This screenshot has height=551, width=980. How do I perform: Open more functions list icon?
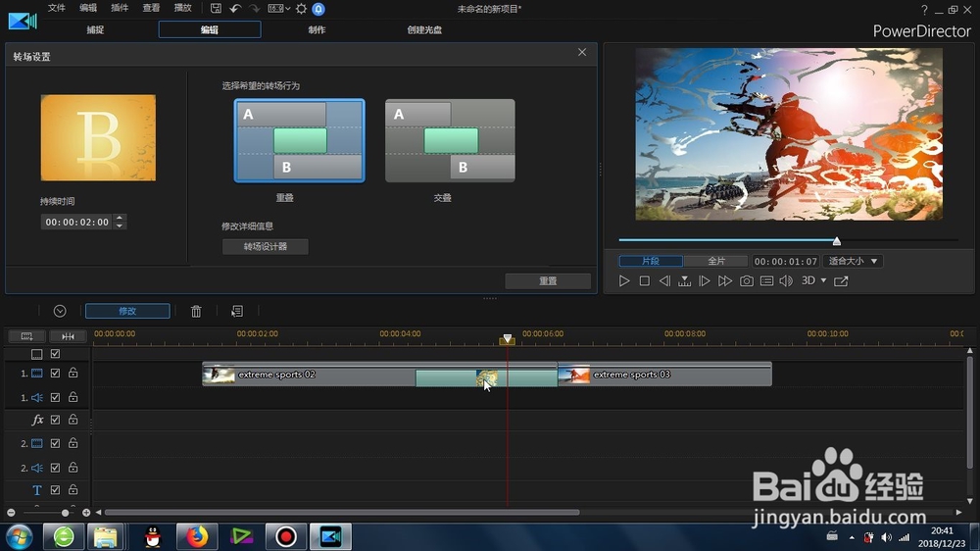pos(237,311)
